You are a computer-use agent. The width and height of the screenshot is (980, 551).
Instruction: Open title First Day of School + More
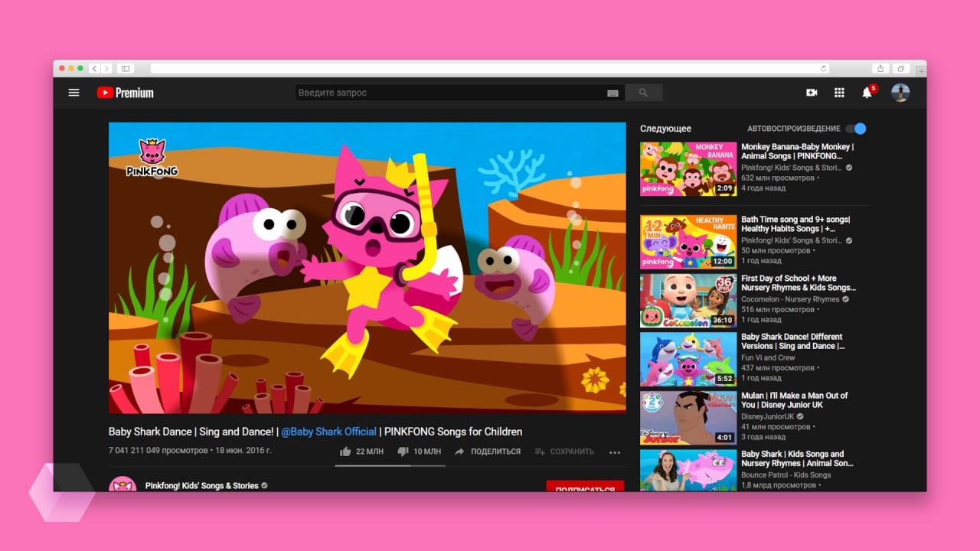click(799, 283)
